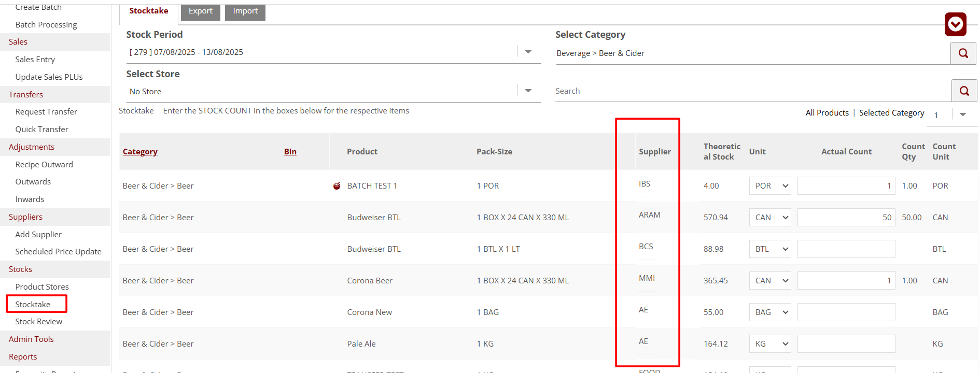Sort table by Category column header

tap(140, 152)
